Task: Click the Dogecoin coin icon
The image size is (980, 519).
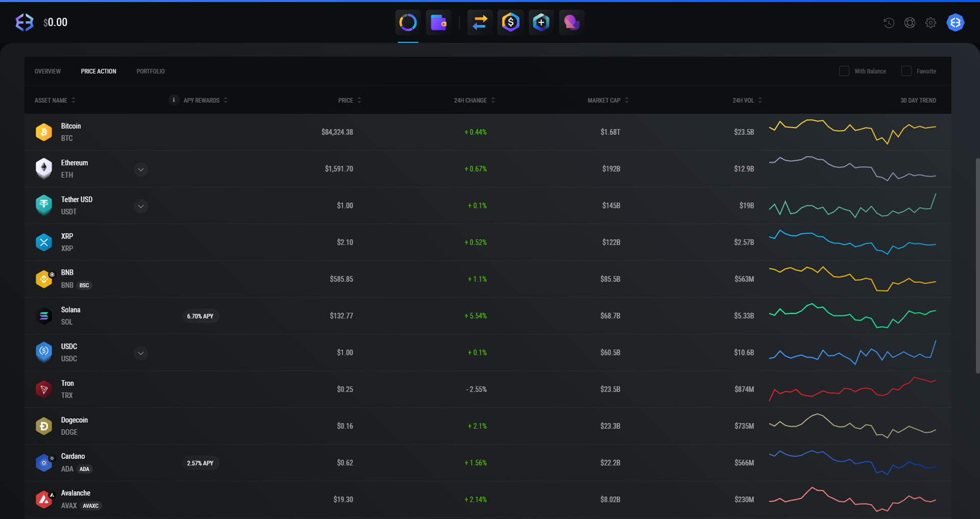Action: [44, 426]
